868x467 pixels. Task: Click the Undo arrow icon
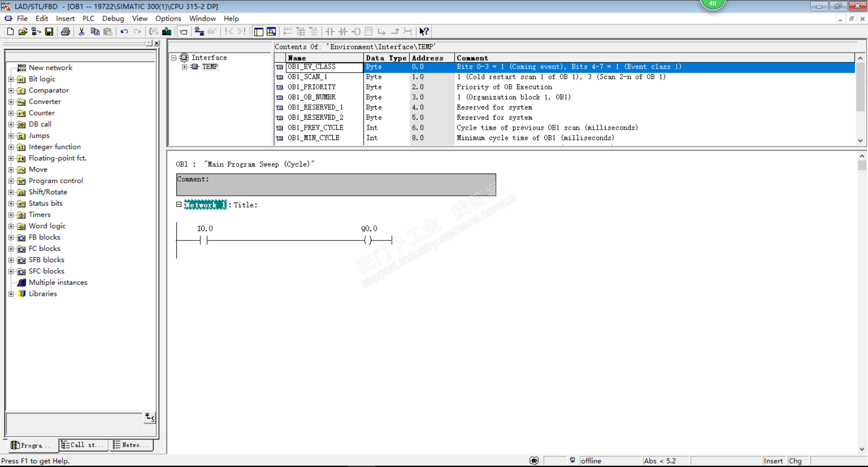pyautogui.click(x=124, y=32)
